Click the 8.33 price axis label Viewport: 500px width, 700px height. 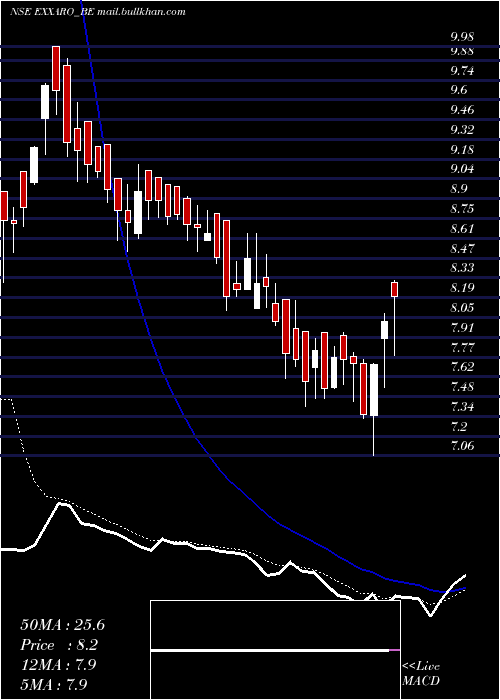tap(462, 268)
